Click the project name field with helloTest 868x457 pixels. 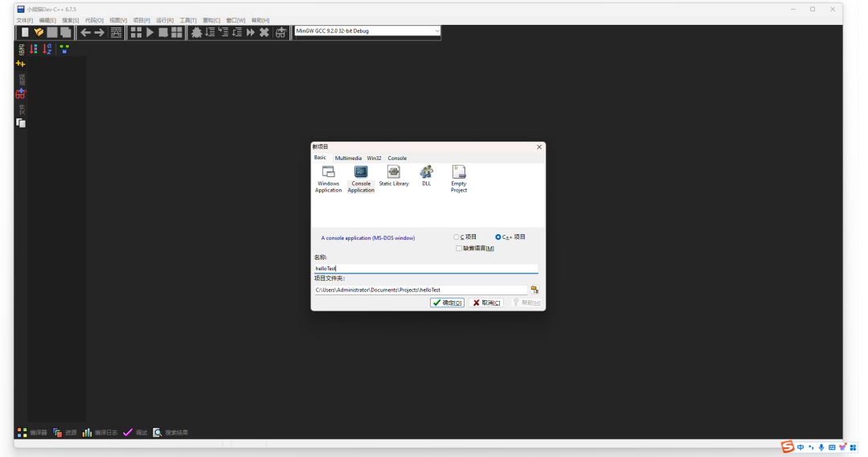pyautogui.click(x=426, y=269)
